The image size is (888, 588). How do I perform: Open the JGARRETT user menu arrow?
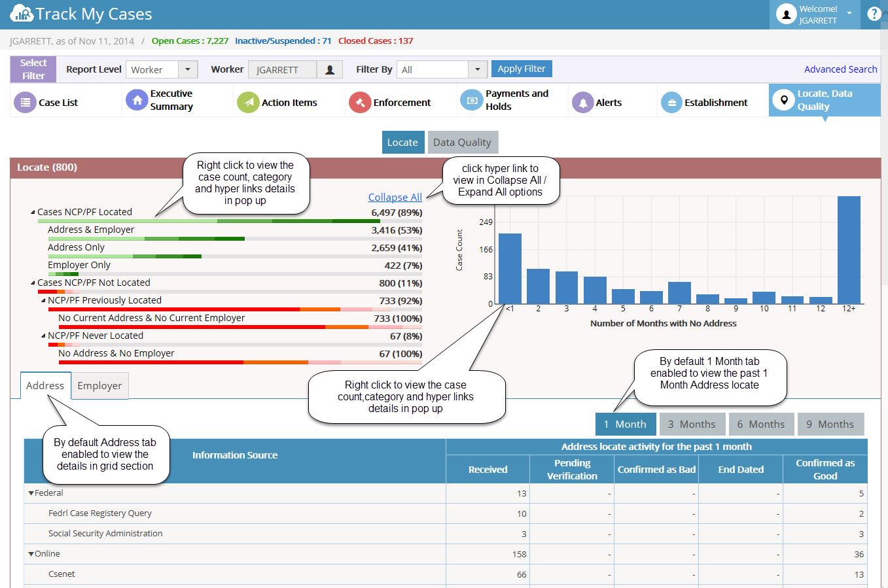[x=849, y=13]
